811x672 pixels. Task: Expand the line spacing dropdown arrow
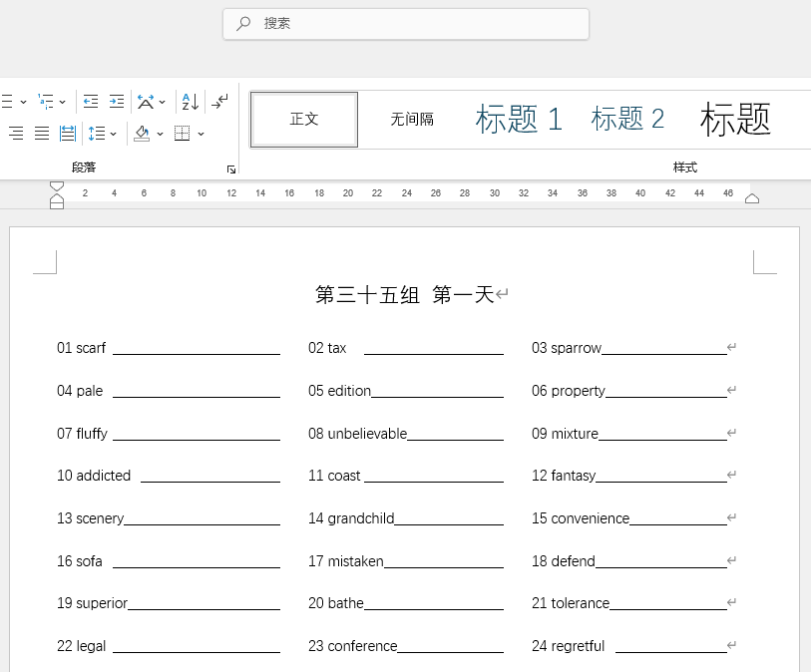tap(114, 134)
